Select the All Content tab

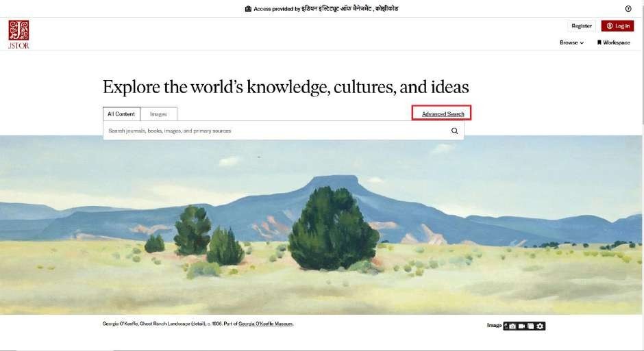(121, 114)
